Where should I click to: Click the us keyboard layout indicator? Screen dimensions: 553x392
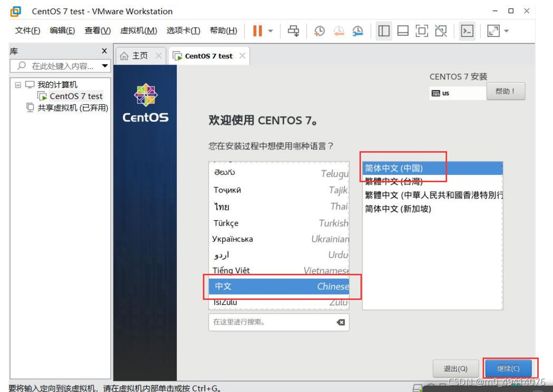point(458,93)
